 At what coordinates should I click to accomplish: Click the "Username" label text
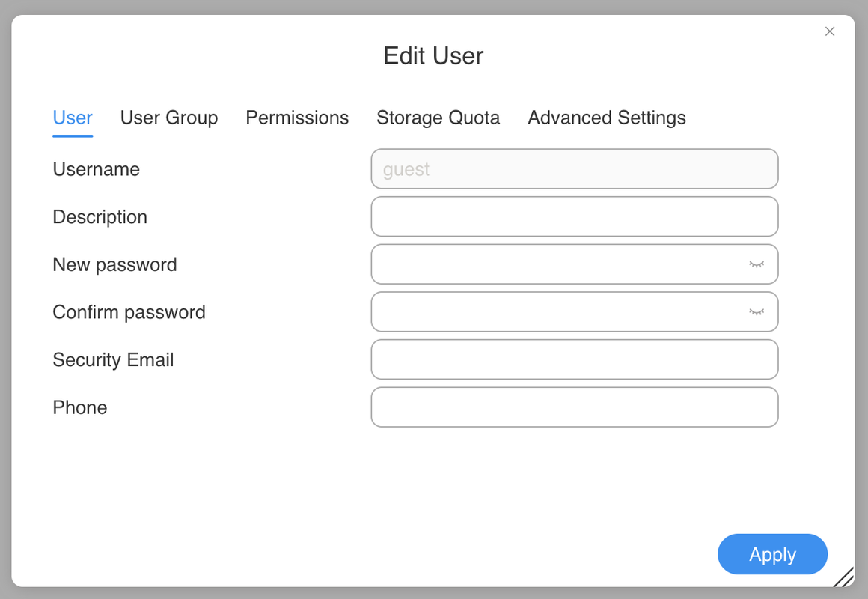pos(96,169)
